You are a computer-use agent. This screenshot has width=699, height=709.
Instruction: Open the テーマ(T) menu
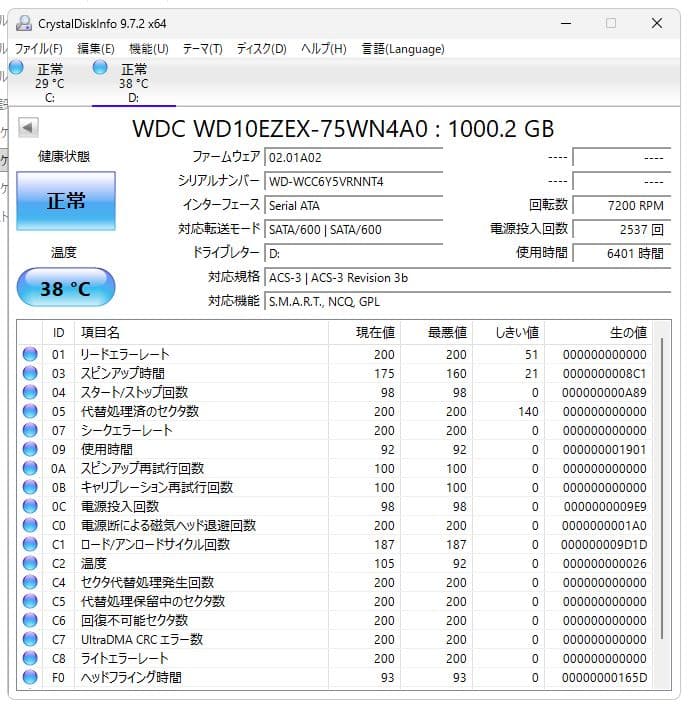[x=203, y=49]
